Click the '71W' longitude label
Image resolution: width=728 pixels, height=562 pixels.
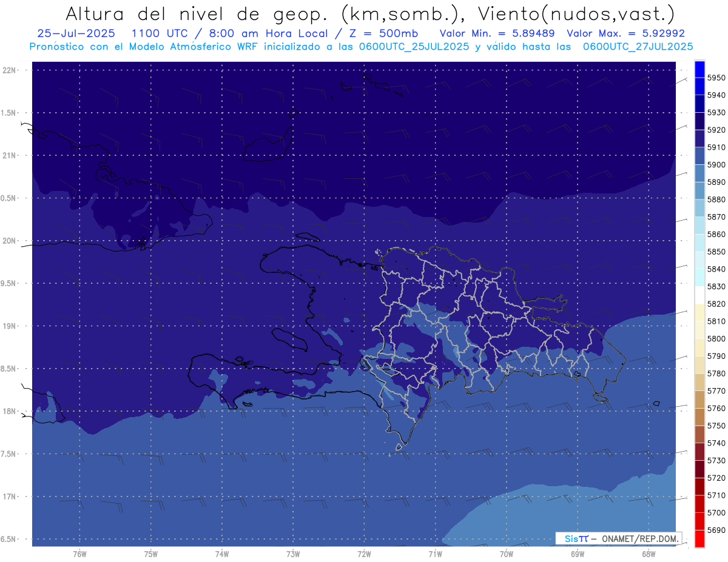pos(435,554)
